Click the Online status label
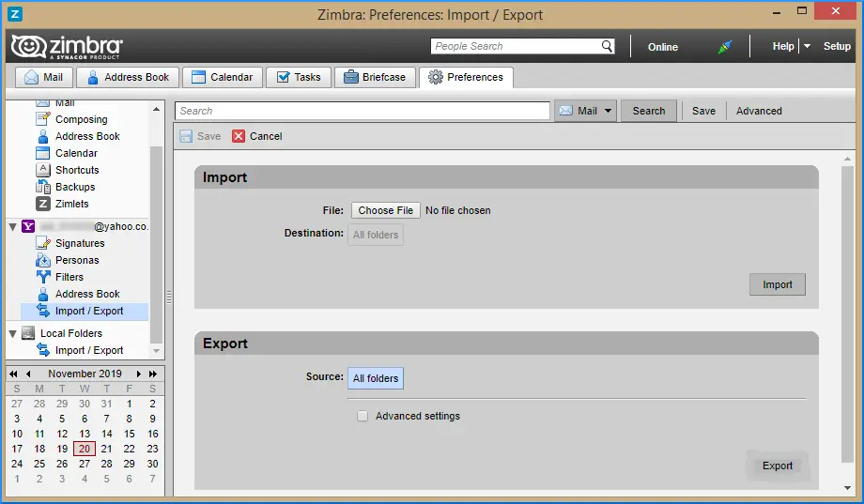Screen dimensions: 864x504 coord(662,47)
